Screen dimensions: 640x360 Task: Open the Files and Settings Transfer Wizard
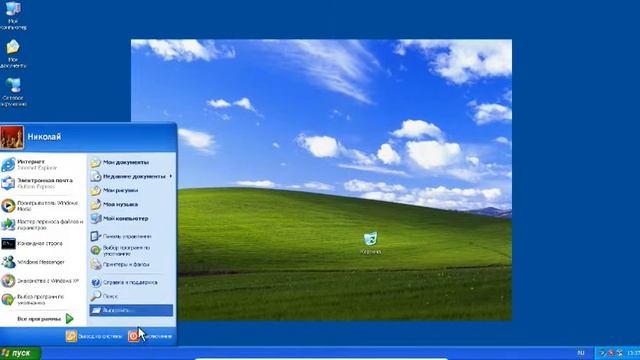click(x=43, y=224)
